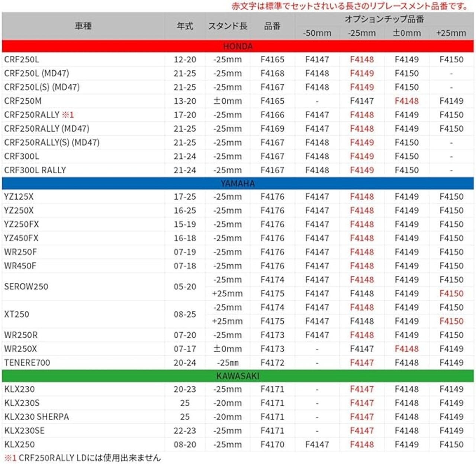Click part number F4170 in KLX250 row

click(x=272, y=444)
